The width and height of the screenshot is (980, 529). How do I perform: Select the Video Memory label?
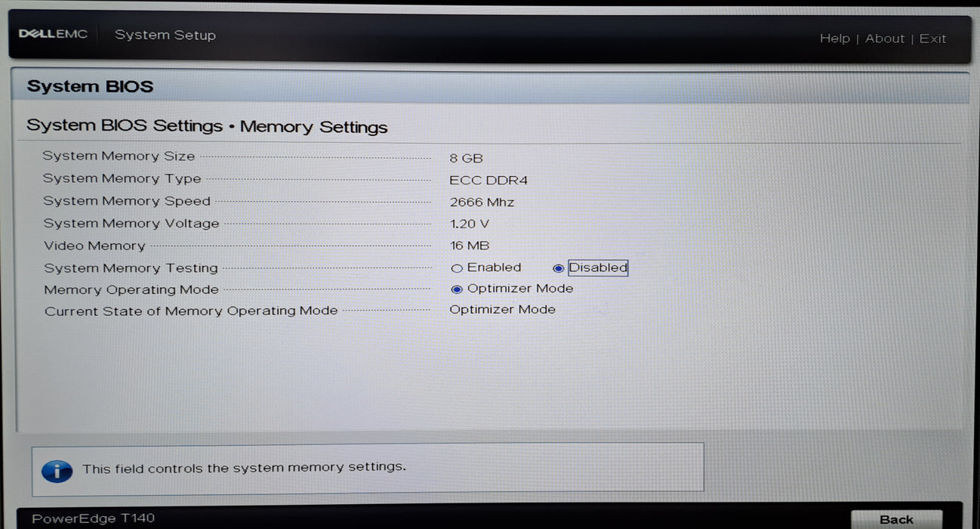point(94,246)
